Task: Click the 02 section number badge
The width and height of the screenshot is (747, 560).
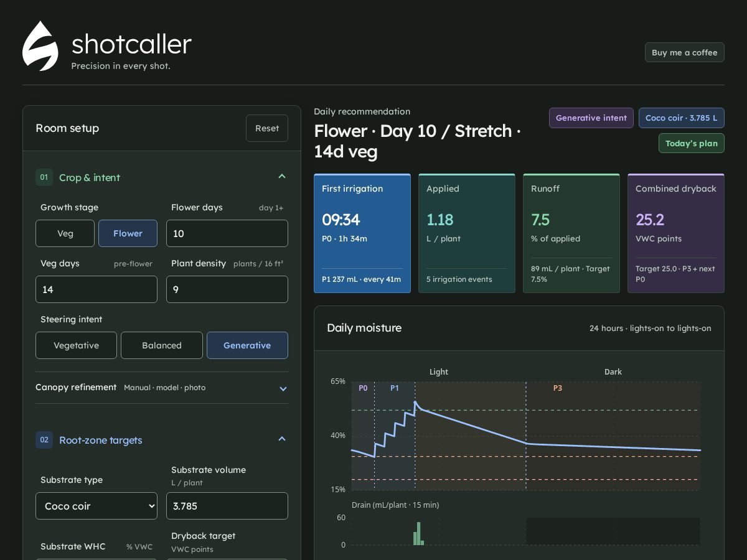Action: click(44, 440)
